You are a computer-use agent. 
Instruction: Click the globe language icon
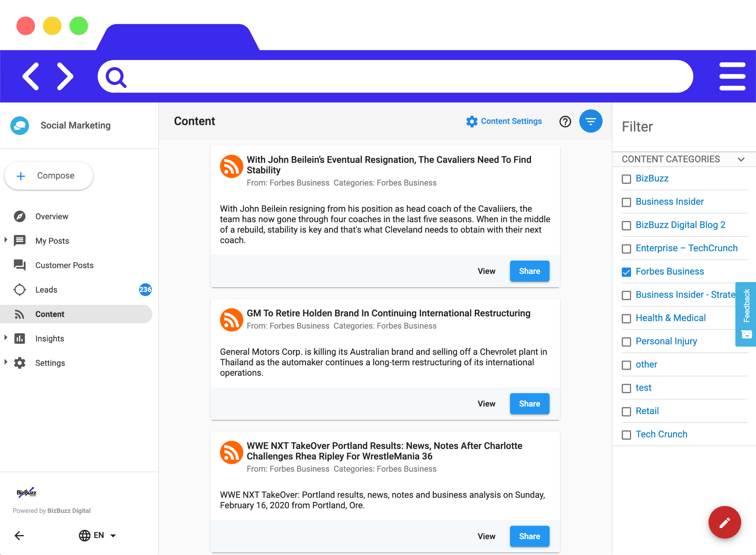click(x=84, y=536)
